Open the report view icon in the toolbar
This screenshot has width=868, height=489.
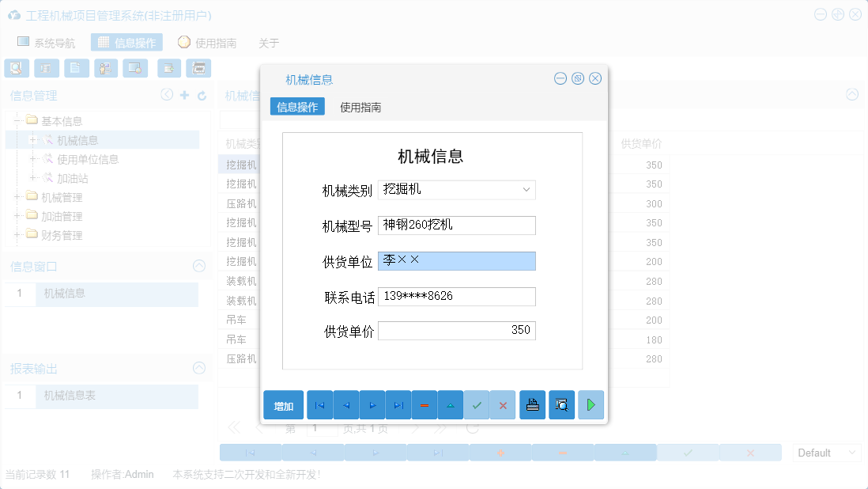pos(47,68)
